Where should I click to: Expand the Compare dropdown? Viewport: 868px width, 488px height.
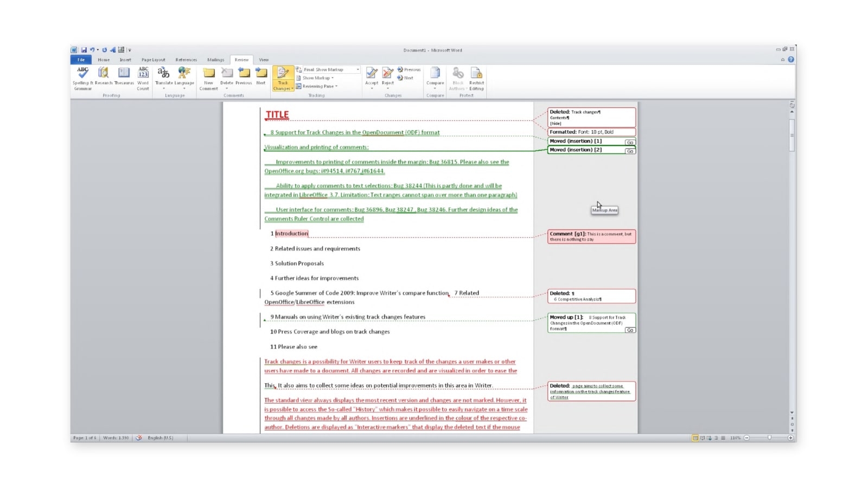(435, 79)
